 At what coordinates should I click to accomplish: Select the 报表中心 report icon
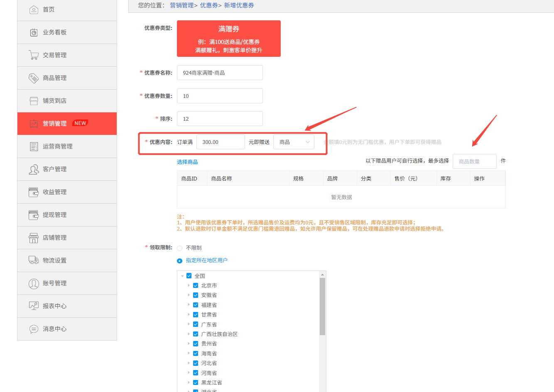tap(34, 306)
